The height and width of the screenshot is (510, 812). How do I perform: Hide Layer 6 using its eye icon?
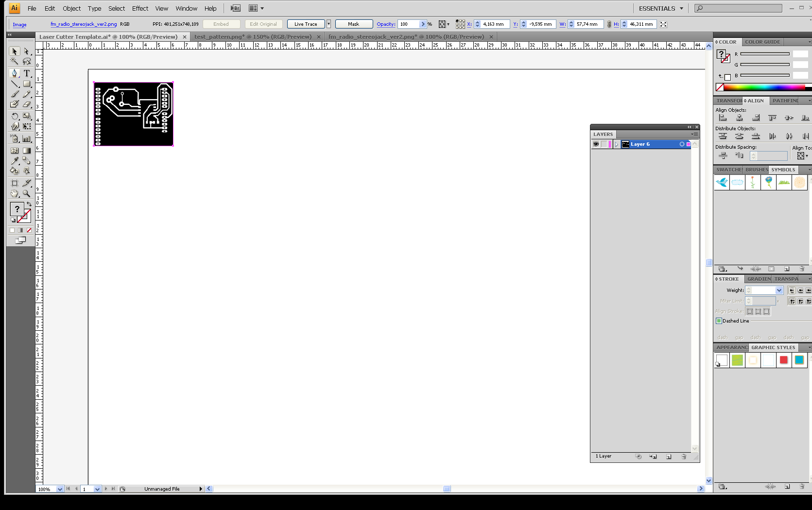coord(596,144)
